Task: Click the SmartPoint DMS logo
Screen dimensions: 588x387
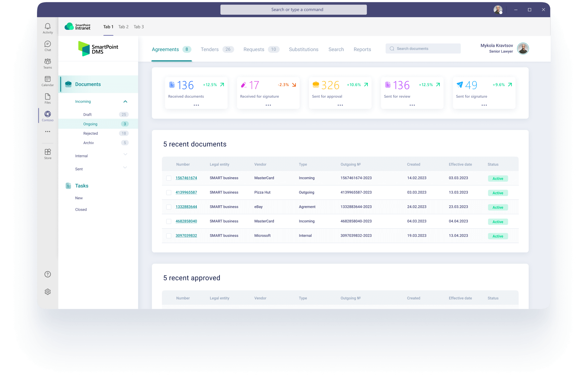Action: point(98,48)
